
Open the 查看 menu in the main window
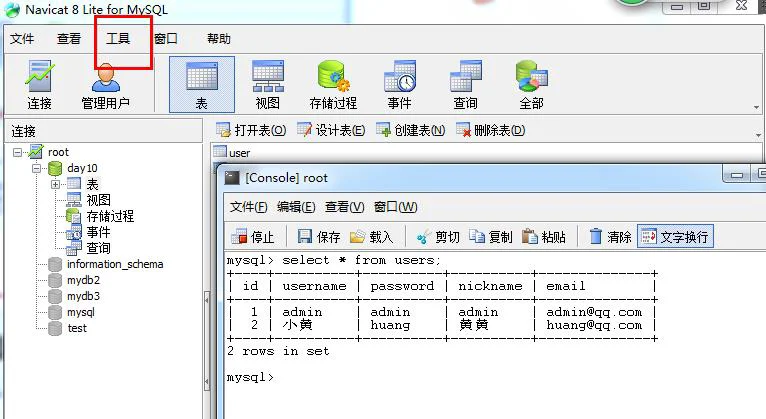pos(69,39)
